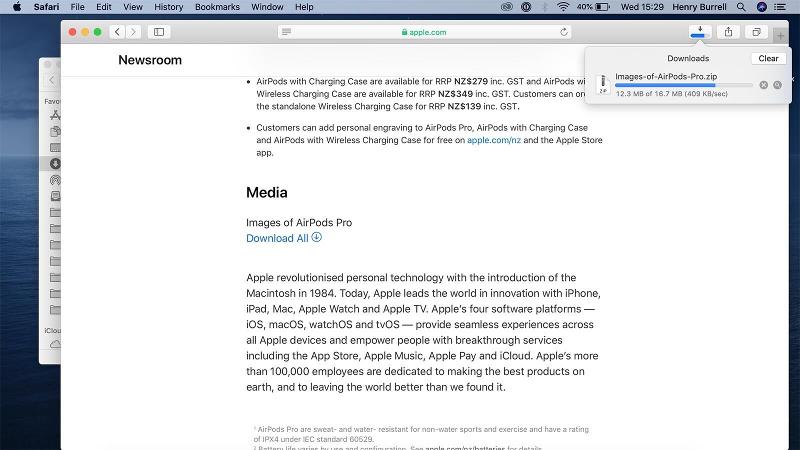
Task: Select AirDrop in Finder sidebar
Action: [55, 180]
